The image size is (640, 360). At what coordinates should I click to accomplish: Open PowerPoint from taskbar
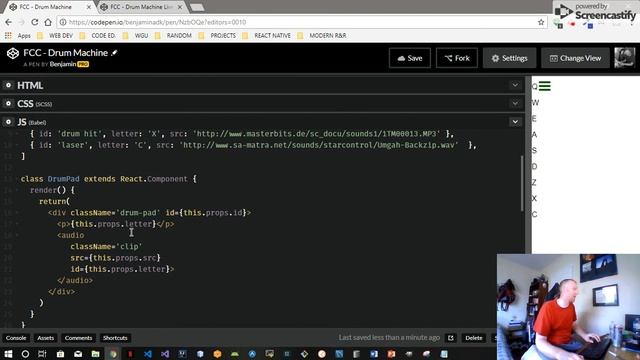tap(391, 354)
